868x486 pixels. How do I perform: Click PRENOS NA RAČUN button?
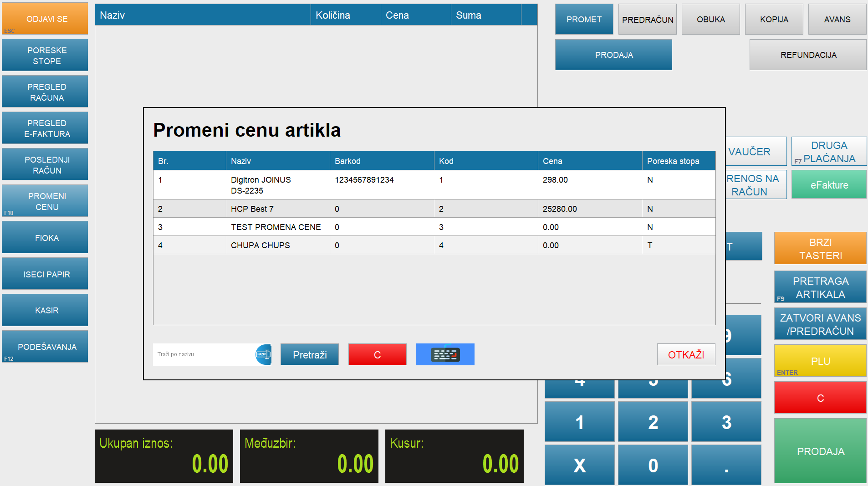[756, 185]
